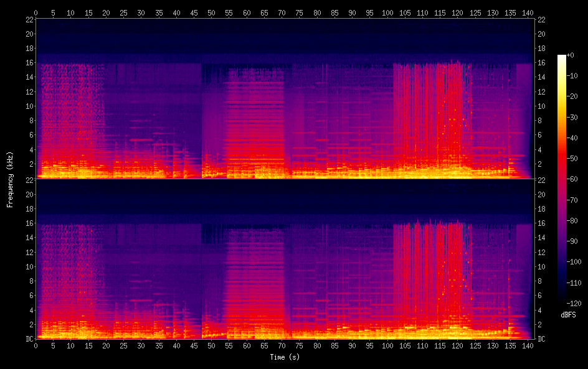The height and width of the screenshot is (369, 588).
Task: Click the 4 kHz tick on lower channel's left axis
Action: point(31,310)
